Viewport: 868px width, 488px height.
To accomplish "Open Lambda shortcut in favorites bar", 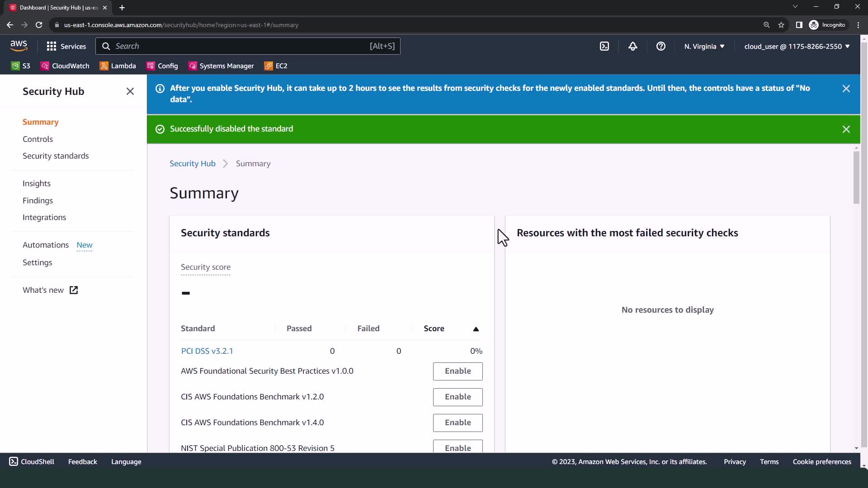I will tap(118, 66).
